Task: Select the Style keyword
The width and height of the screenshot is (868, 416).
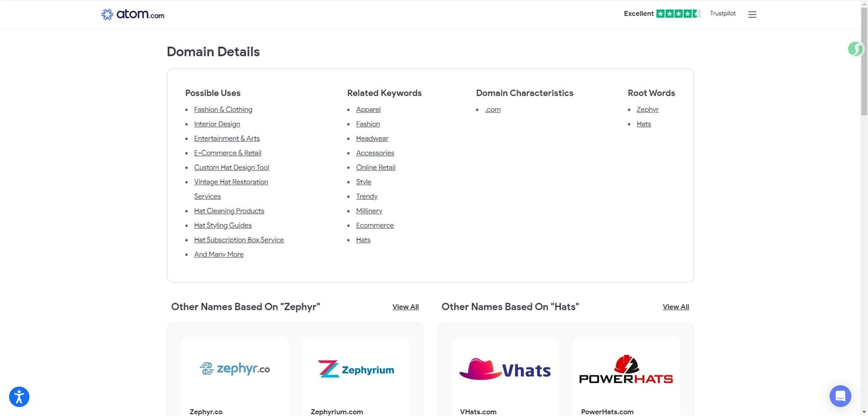Action: [363, 182]
